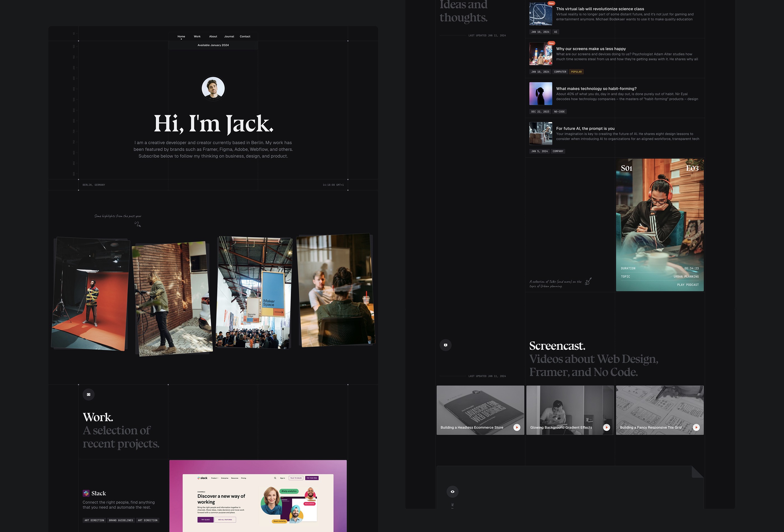Click the code icon above the Work heading
Screen dimensions: 784x532
click(89, 394)
